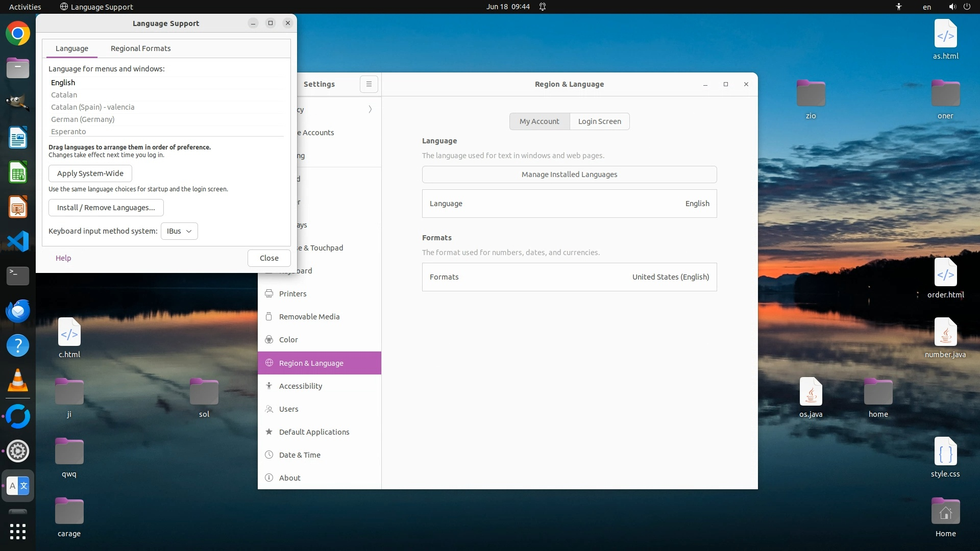
Task: Open VLC media player from dock
Action: tap(18, 381)
